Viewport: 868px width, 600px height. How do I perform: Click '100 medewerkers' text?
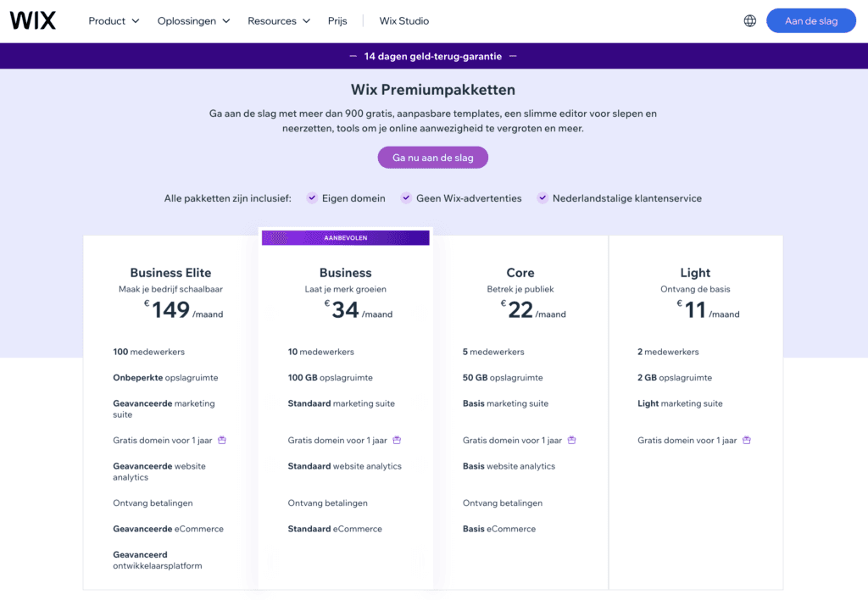[149, 352]
